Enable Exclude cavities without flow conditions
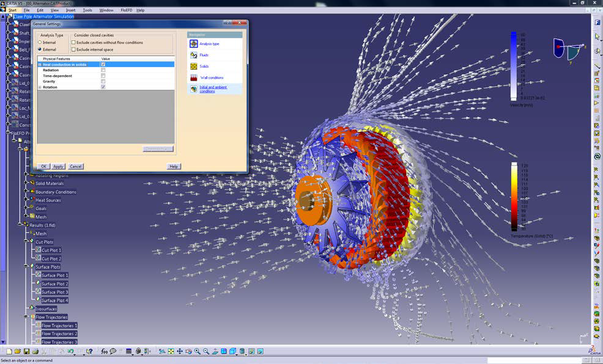 tap(74, 43)
